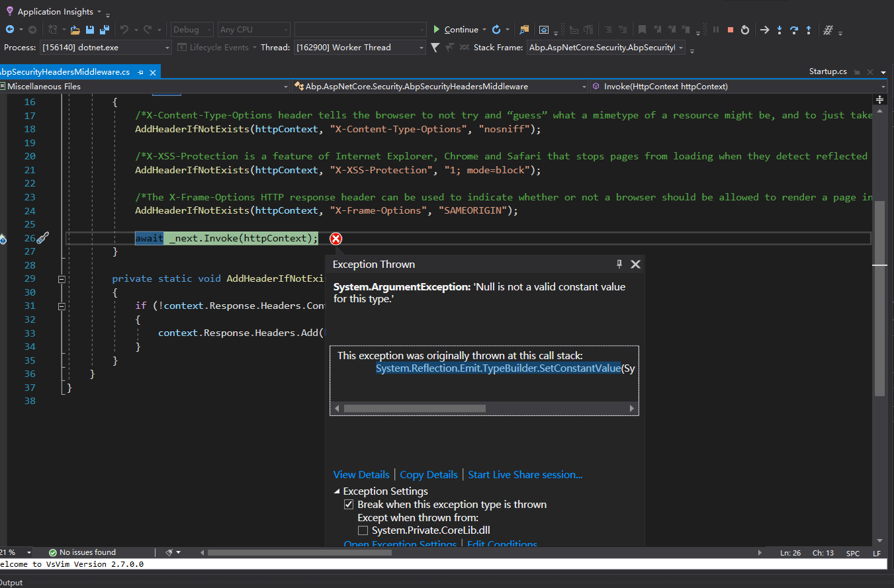
Task: Open the Application Insights menu
Action: (x=56, y=11)
